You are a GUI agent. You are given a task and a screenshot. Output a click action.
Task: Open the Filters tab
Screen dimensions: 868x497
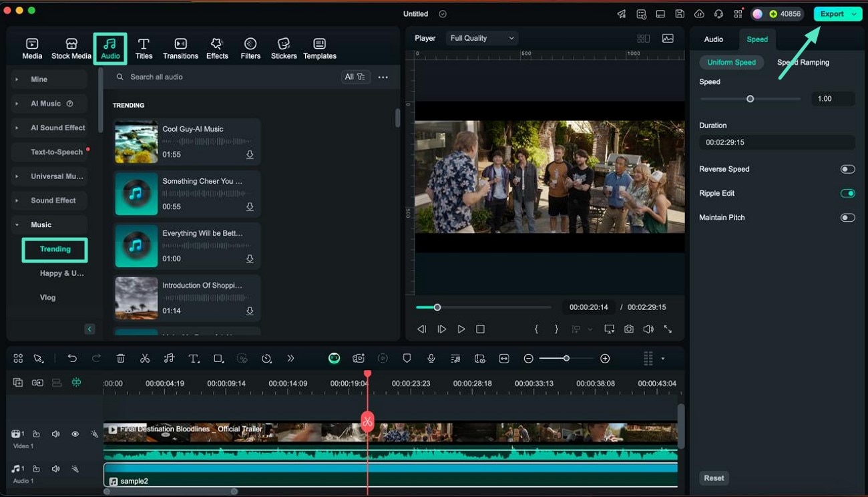(x=250, y=49)
